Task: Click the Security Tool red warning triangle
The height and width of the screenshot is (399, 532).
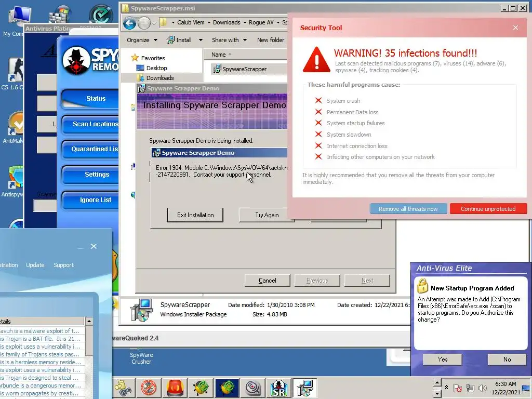Action: click(x=316, y=60)
